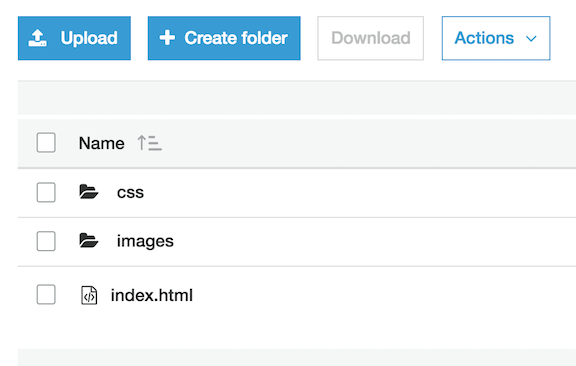Click the ascending sort icon beside Name
Viewport: 576px width, 366px height.
tap(150, 143)
